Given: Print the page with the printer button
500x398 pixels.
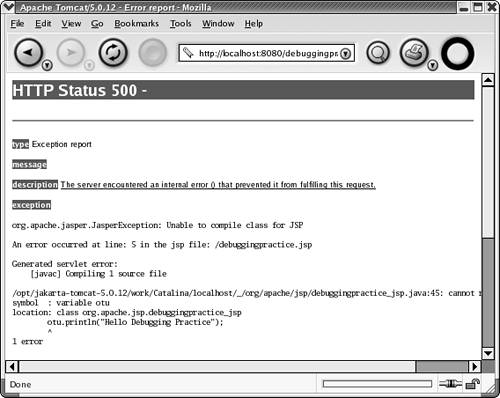Looking at the screenshot, I should [414, 52].
